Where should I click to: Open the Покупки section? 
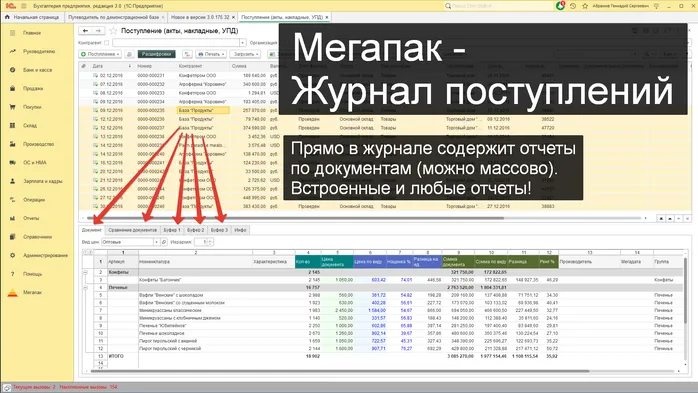32,107
